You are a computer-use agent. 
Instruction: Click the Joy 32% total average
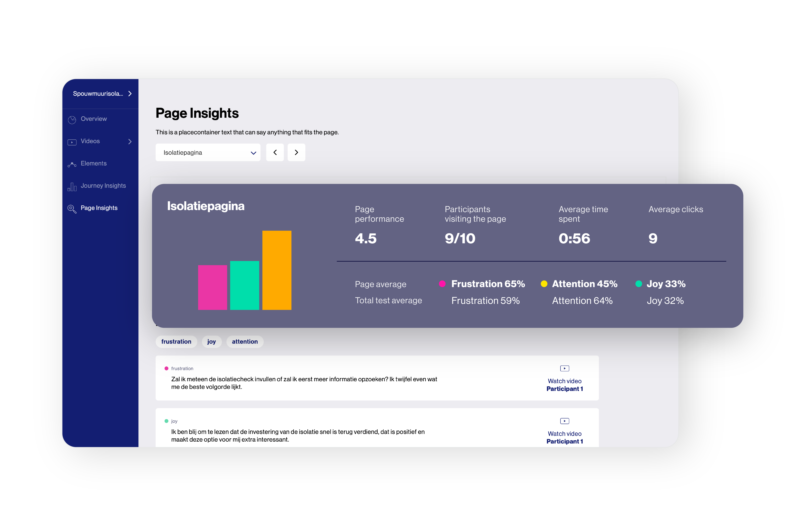point(665,301)
